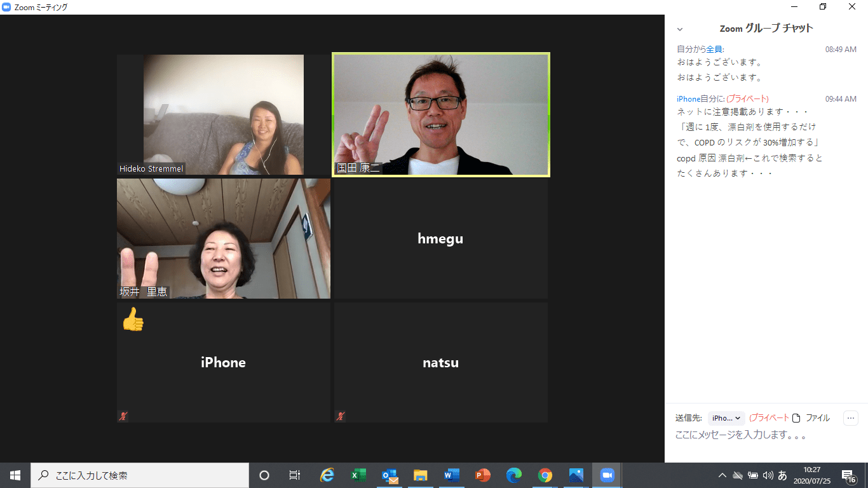868x488 pixels.
Task: Open Google Chrome from the taskbar
Action: click(545, 475)
